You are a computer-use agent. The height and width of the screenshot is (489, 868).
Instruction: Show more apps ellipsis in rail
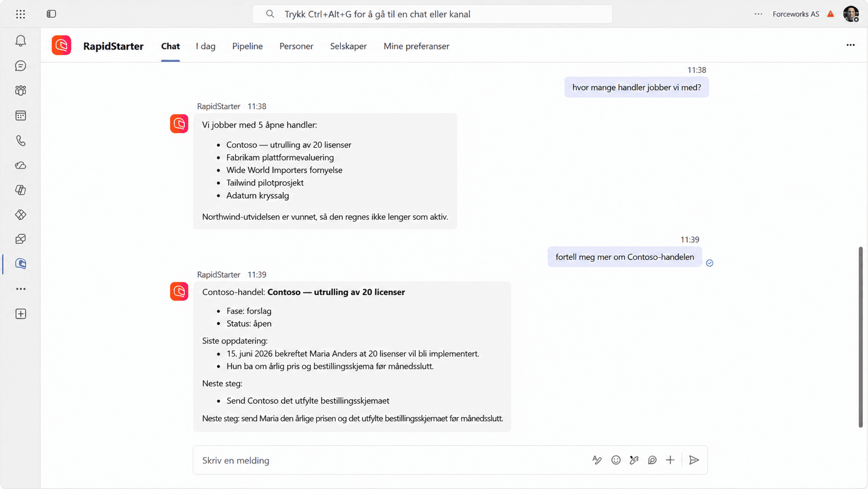21,289
